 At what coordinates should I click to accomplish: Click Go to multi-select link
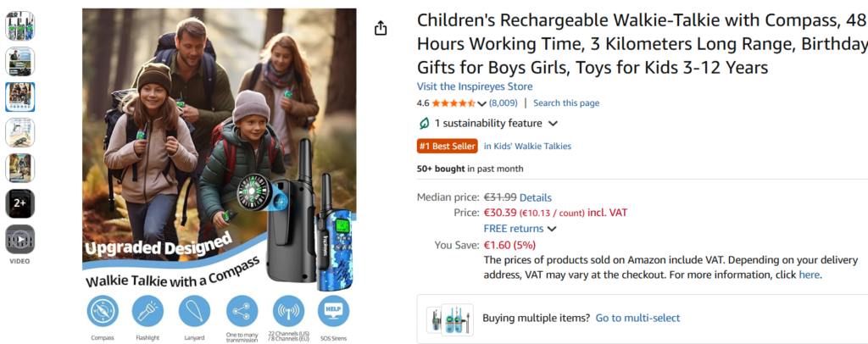[x=637, y=318]
